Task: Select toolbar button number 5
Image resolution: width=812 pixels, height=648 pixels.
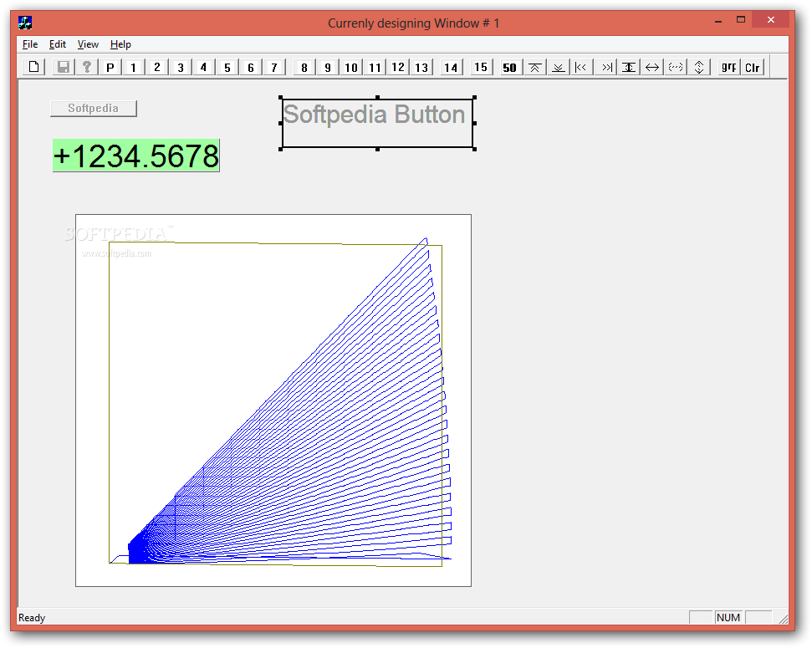Action: 227,67
